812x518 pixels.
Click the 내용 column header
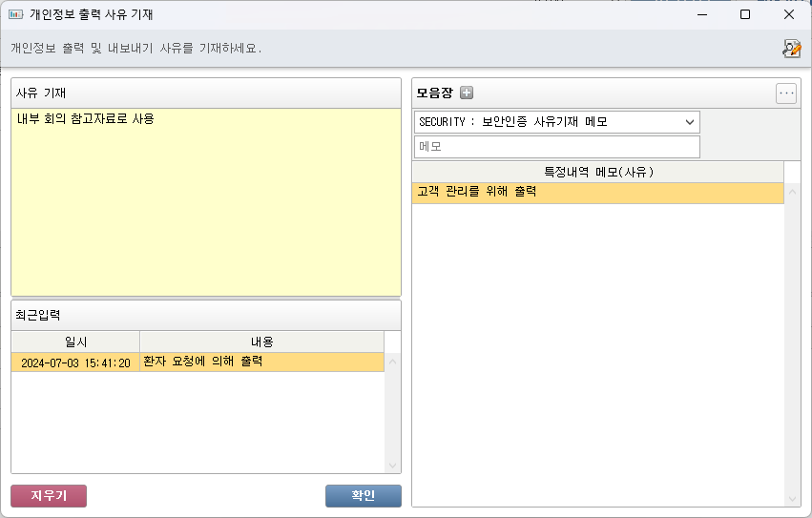coord(261,342)
